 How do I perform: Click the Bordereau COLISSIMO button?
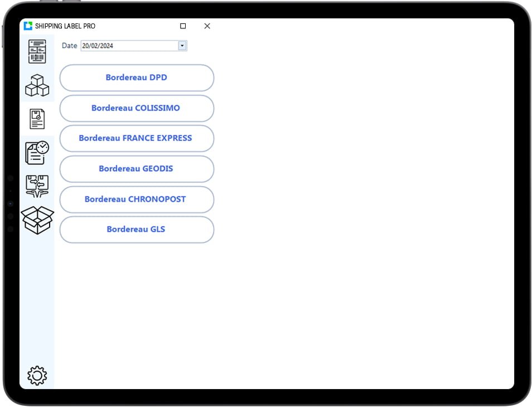(137, 108)
